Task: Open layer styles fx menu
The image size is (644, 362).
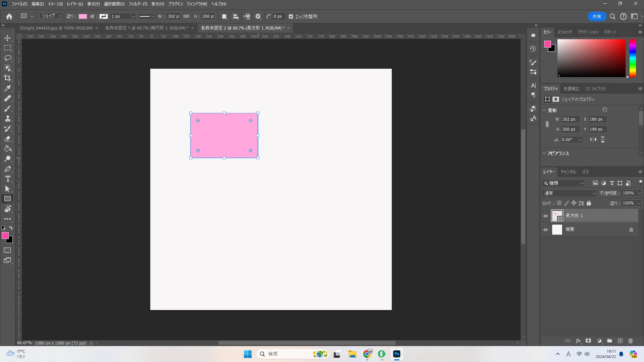Action: (578, 341)
